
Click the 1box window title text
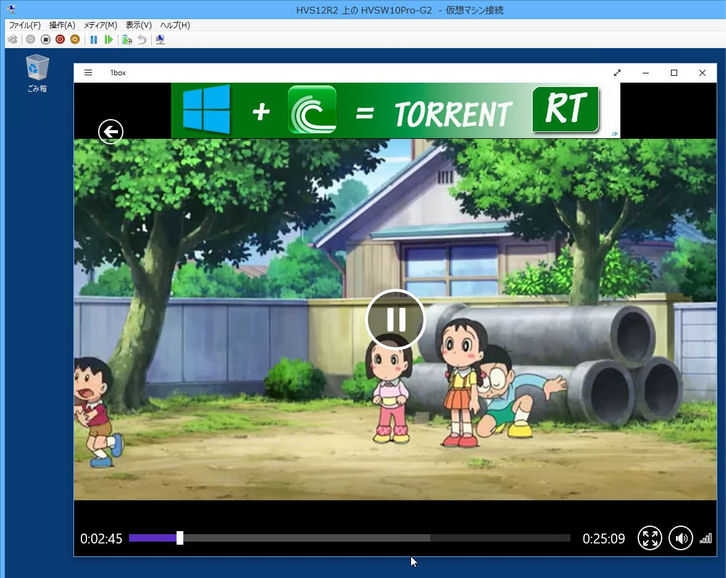tap(118, 73)
